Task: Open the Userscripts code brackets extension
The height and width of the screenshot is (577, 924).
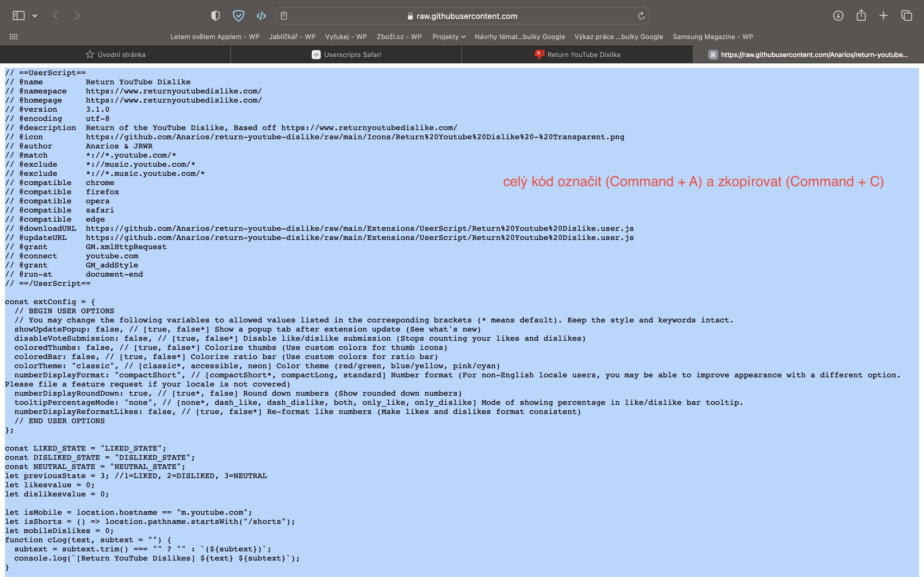Action: 261,16
